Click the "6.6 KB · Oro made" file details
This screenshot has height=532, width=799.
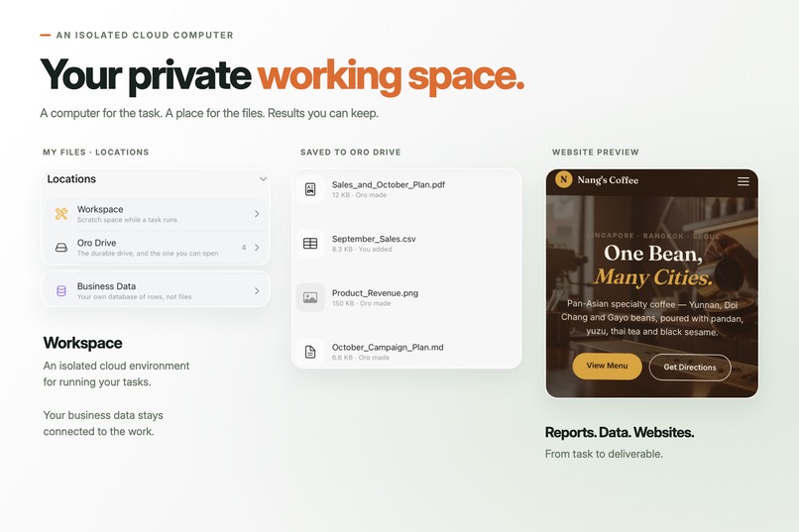tap(361, 358)
